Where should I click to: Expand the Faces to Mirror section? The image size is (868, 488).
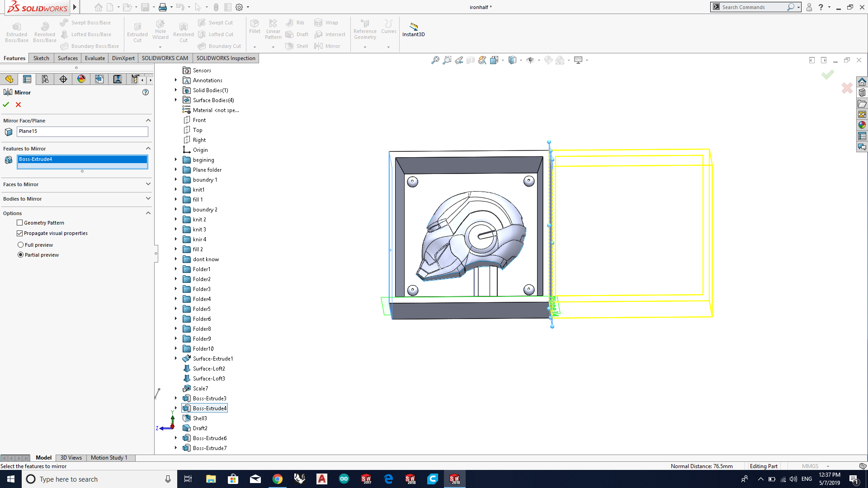(x=148, y=184)
